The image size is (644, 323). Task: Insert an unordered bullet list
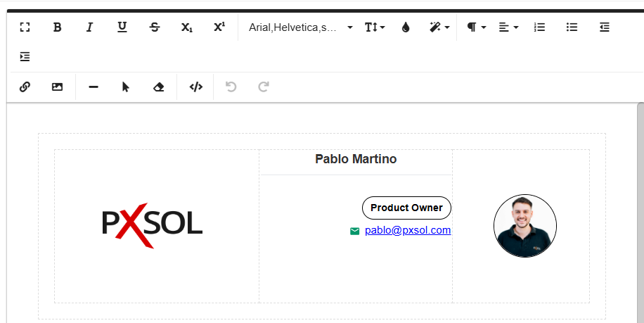tap(572, 27)
